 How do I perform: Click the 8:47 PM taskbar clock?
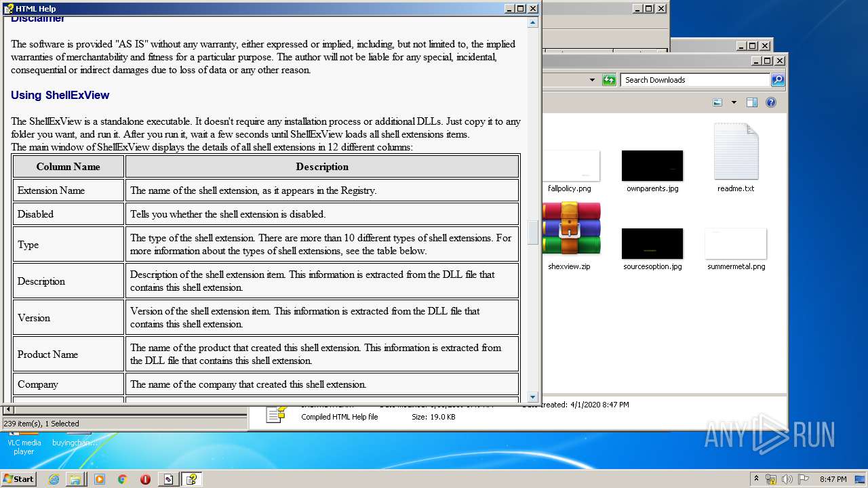pyautogui.click(x=833, y=479)
